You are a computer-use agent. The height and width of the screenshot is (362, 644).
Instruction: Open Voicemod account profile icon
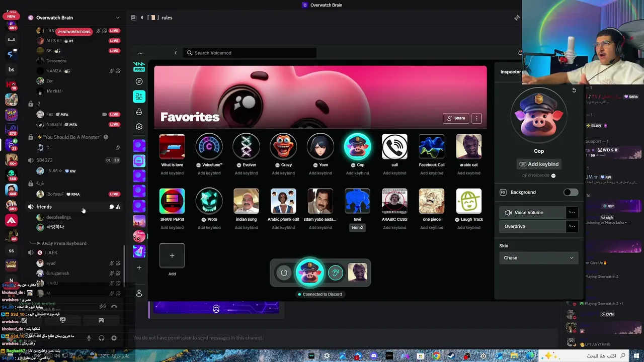139,293
